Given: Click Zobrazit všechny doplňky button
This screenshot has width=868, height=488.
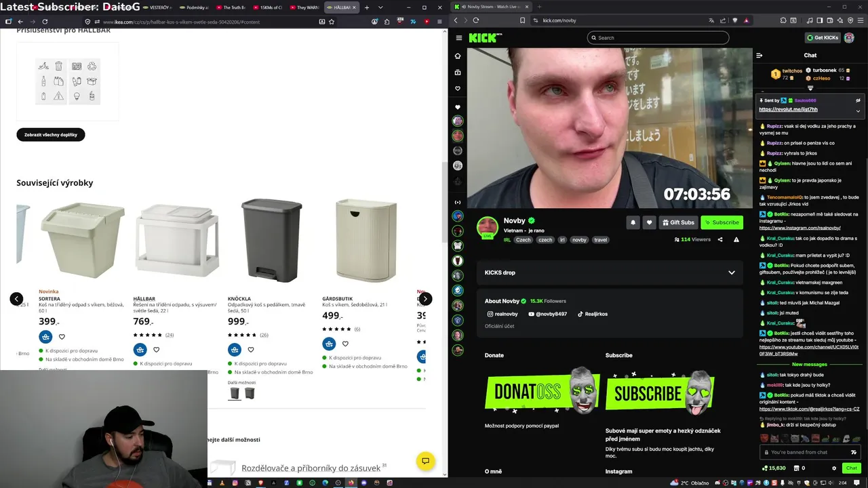Looking at the screenshot, I should coord(51,135).
